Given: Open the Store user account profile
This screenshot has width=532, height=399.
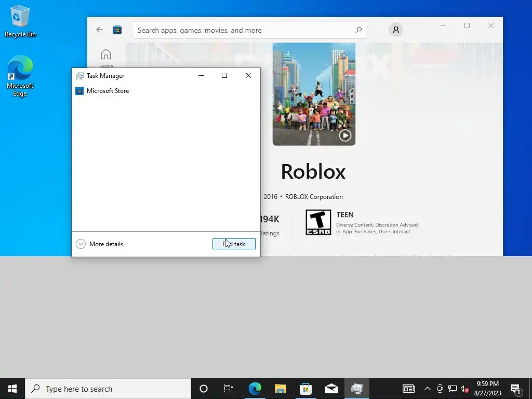Looking at the screenshot, I should pos(396,30).
